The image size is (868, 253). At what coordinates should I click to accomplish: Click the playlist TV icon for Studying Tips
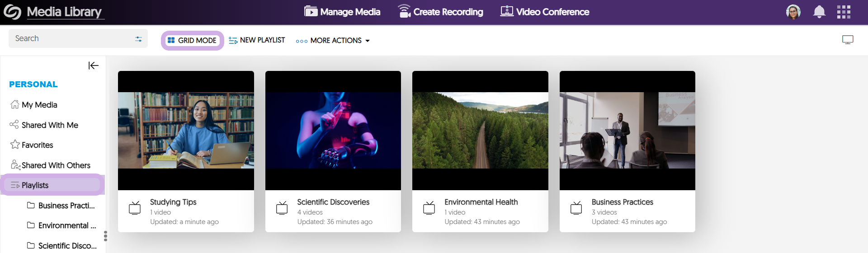click(x=135, y=208)
